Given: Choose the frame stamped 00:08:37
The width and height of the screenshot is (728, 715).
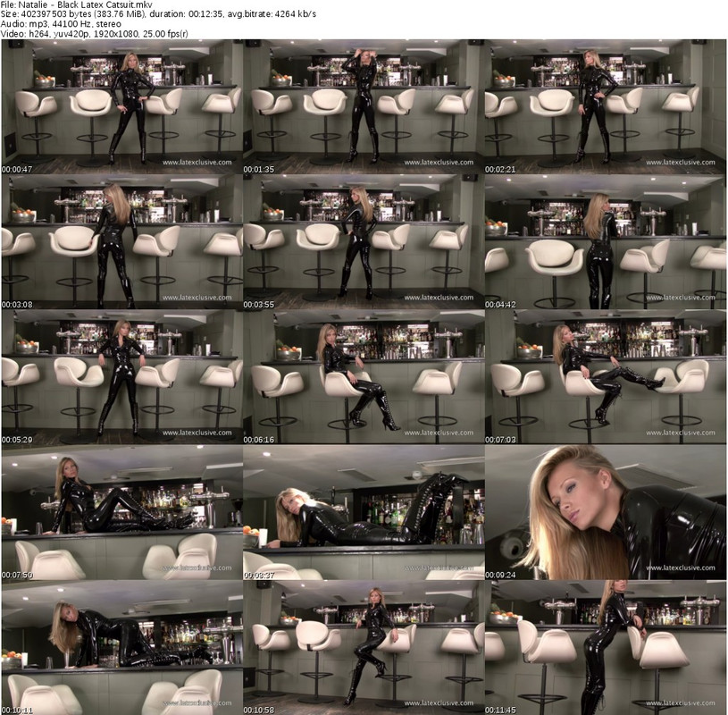Looking at the screenshot, I should (x=364, y=512).
